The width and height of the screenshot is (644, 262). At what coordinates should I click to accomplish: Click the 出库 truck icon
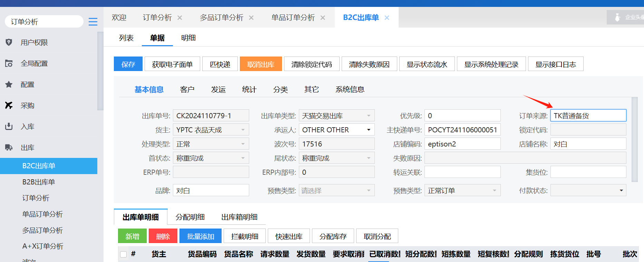9,148
